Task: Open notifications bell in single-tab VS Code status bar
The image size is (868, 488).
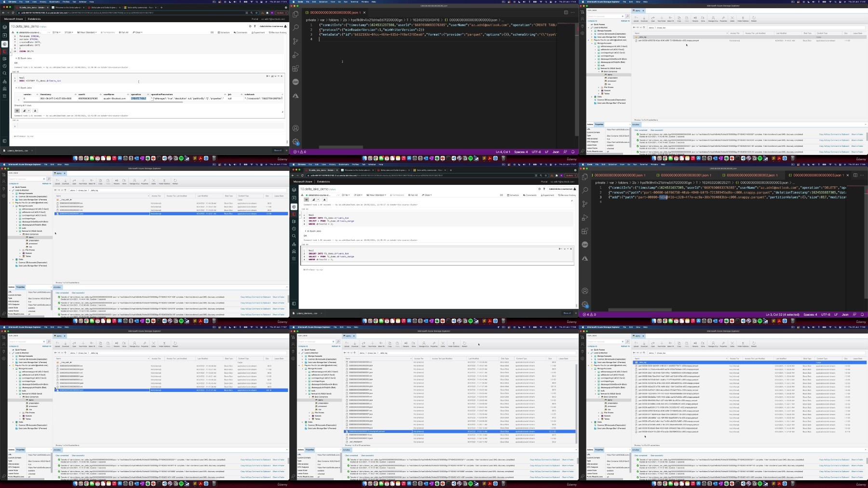Action: pyautogui.click(x=573, y=152)
